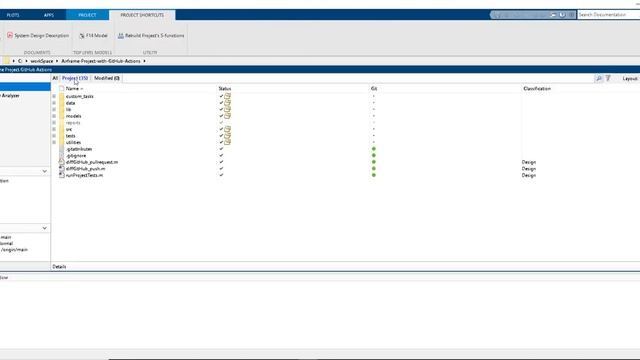Image resolution: width=640 pixels, height=360 pixels.
Task: Select the PROJECT SHORTCUTS ribbon tab
Action: pos(142,15)
